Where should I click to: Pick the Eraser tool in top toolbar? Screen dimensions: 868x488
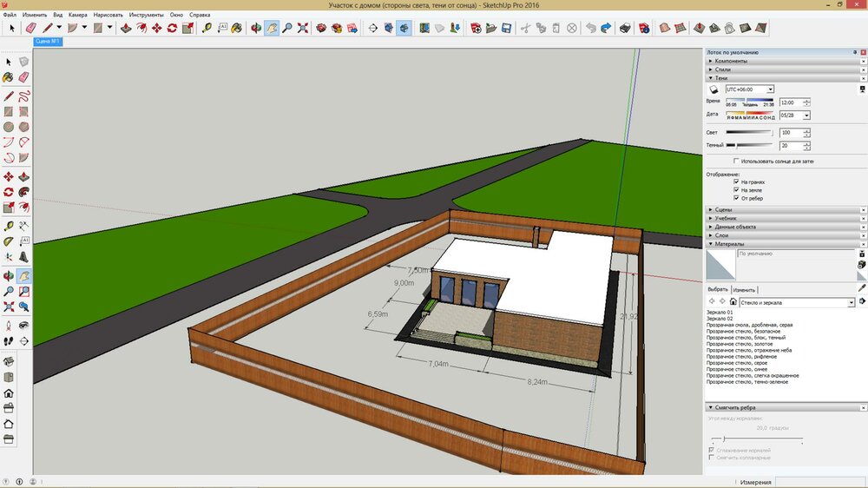30,28
